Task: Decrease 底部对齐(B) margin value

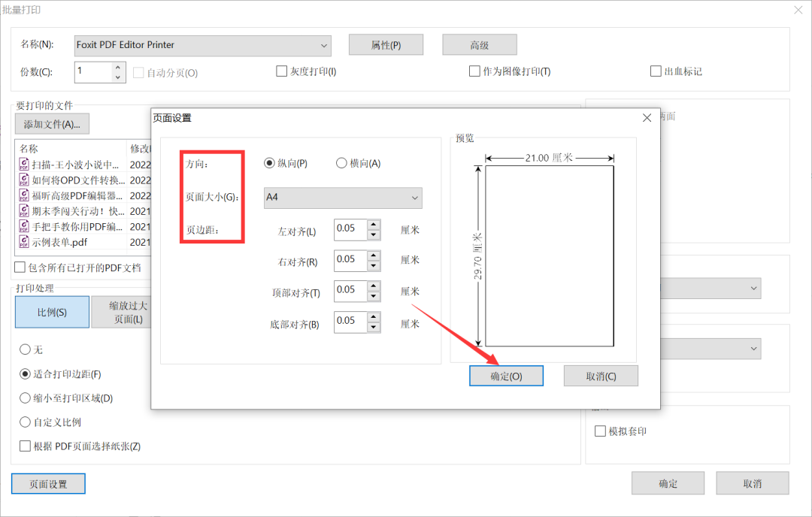Action: (374, 327)
